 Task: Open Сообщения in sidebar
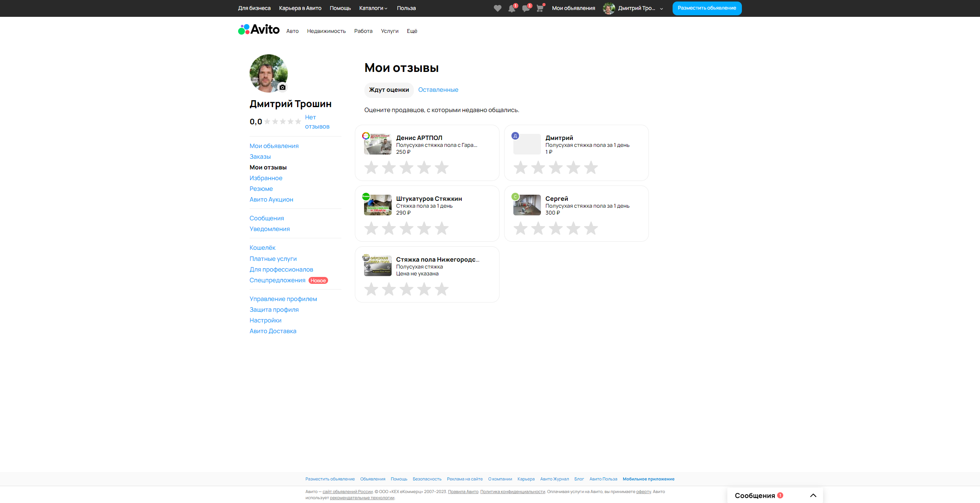[267, 218]
